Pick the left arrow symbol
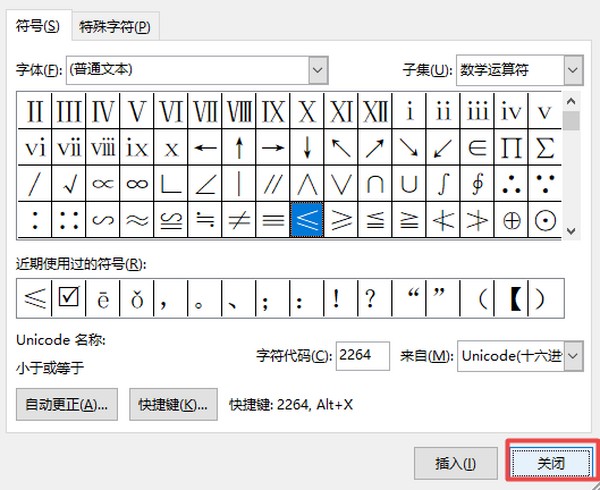600x490 pixels. [205, 147]
